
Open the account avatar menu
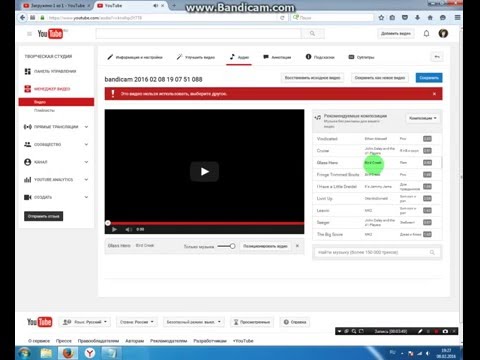[443, 33]
